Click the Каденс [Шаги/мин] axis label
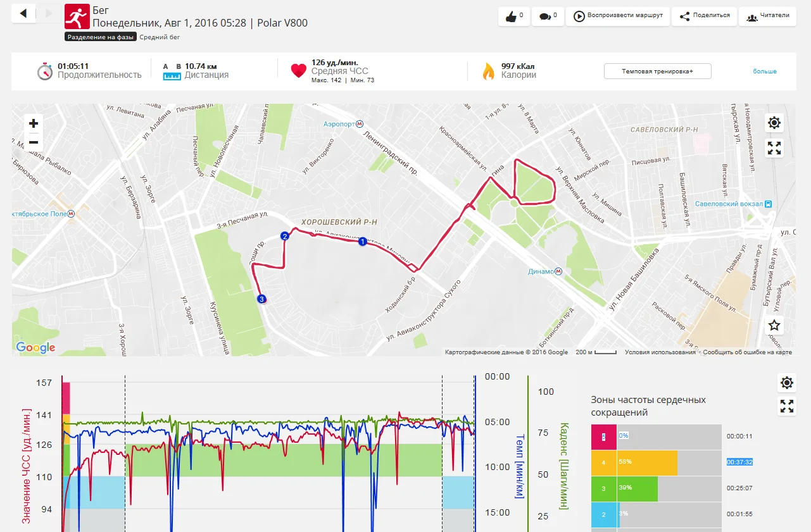The height and width of the screenshot is (532, 811). (x=564, y=466)
